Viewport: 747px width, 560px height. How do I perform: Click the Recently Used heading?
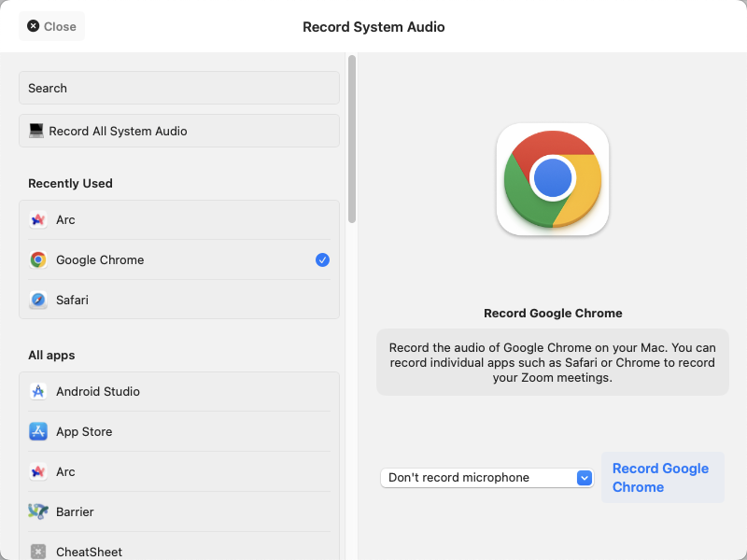pyautogui.click(x=71, y=183)
